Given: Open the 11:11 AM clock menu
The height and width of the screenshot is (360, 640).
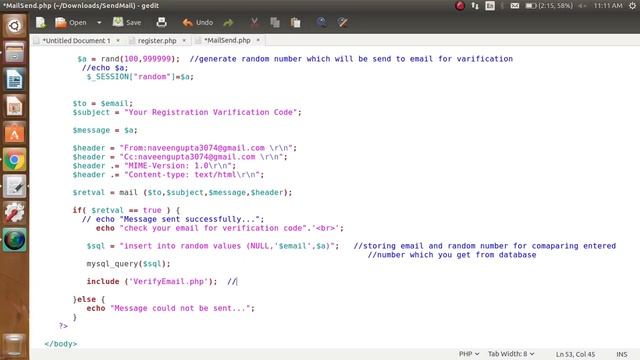Looking at the screenshot, I should pos(608,6).
